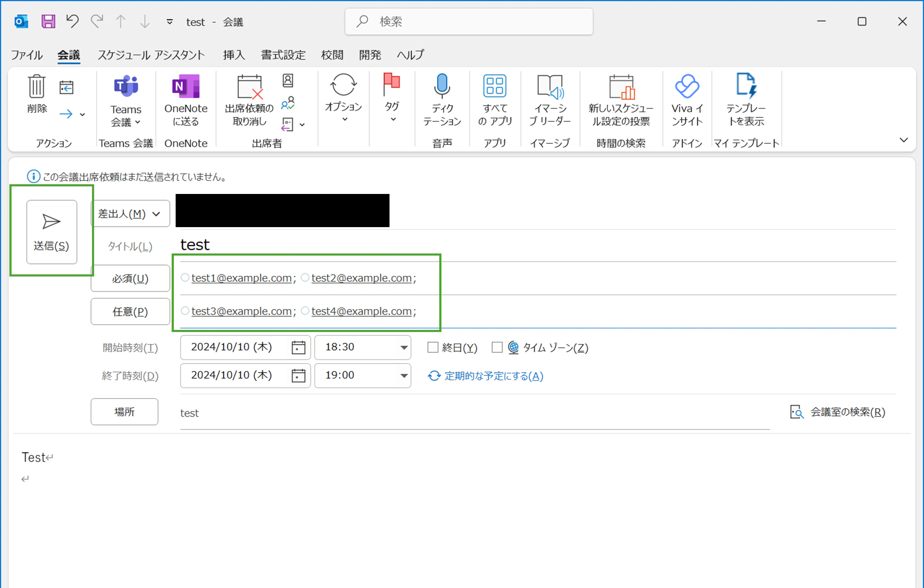Send the meeting request
This screenshot has height=588, width=924.
52,232
